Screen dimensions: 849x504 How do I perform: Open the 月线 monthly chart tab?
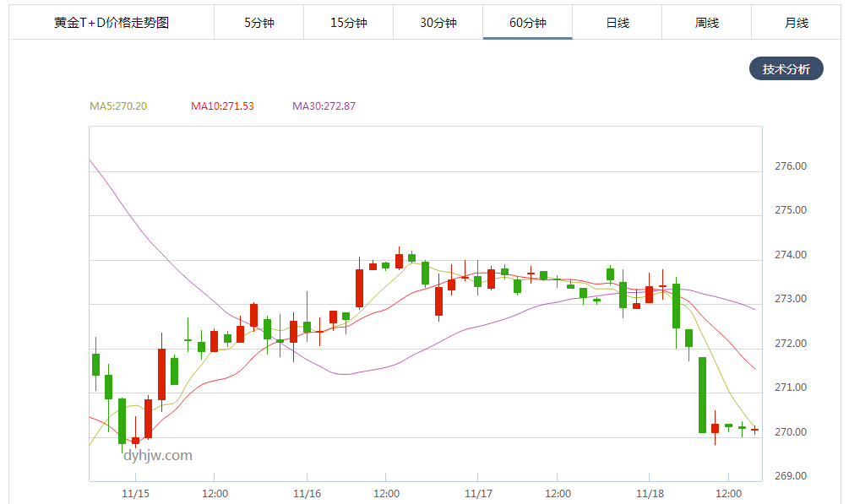[796, 23]
